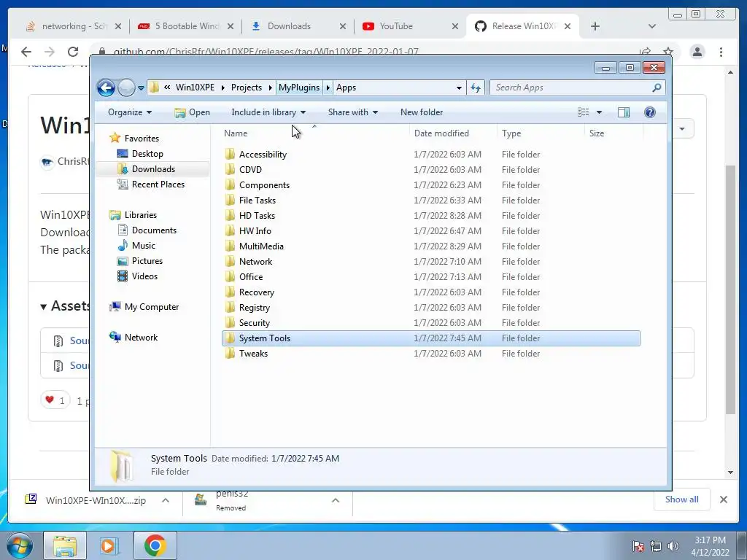Select the Components folder icon
Viewport: 747px width, 560px height.
(x=230, y=184)
